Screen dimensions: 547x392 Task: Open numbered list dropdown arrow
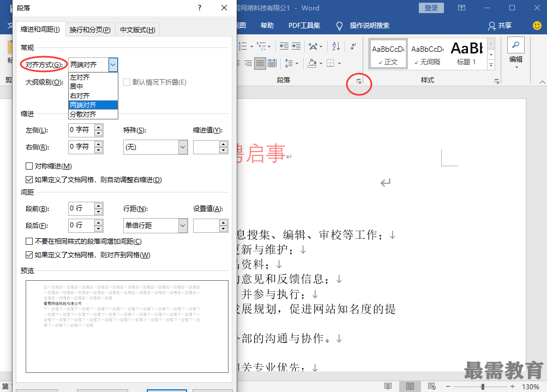point(251,46)
